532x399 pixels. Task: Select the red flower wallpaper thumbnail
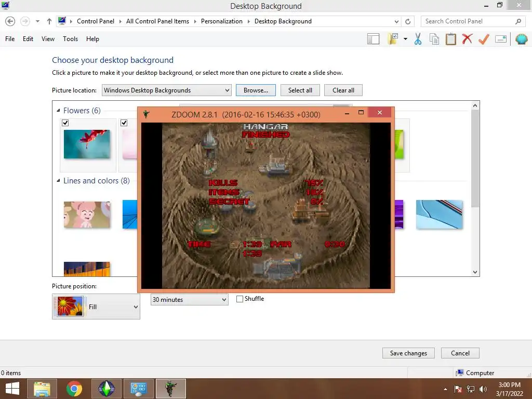click(x=87, y=144)
